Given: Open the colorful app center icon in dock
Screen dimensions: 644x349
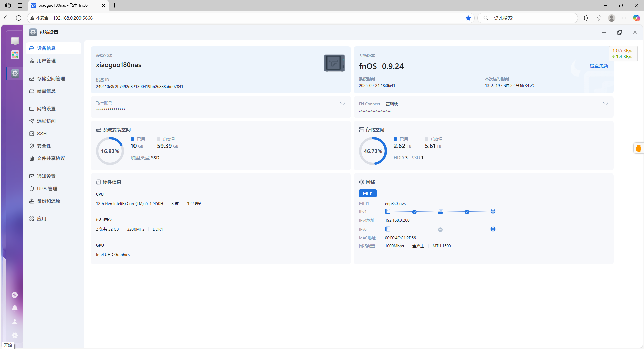Looking at the screenshot, I should pyautogui.click(x=15, y=55).
